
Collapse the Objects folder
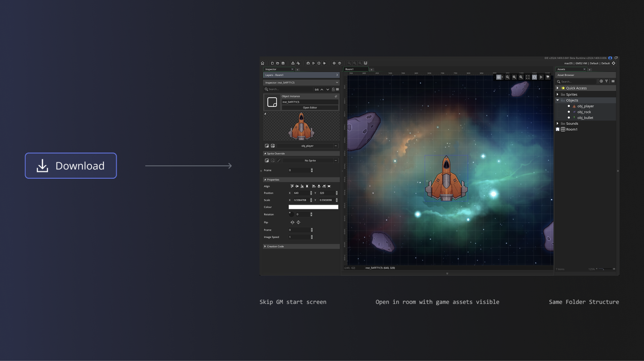coord(558,100)
